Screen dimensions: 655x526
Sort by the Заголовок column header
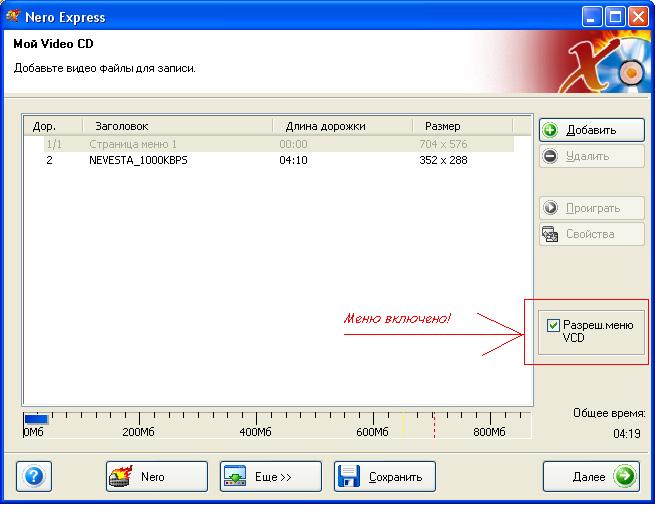point(178,126)
